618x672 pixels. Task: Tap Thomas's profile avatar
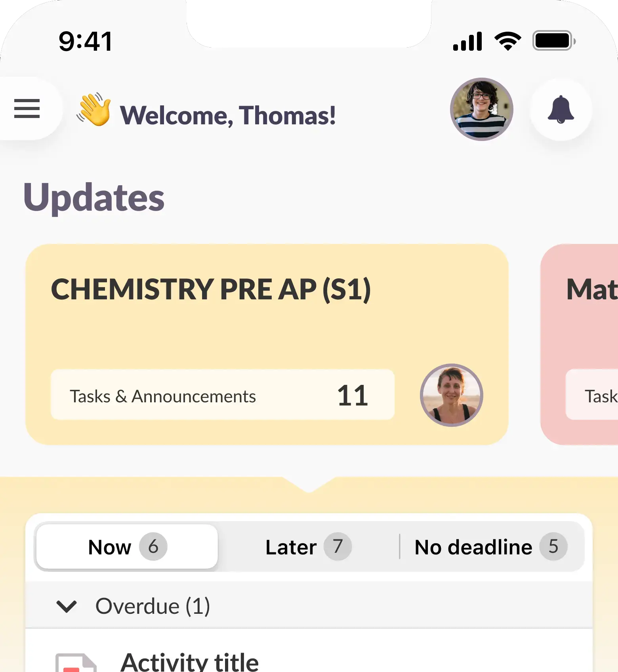click(x=481, y=109)
